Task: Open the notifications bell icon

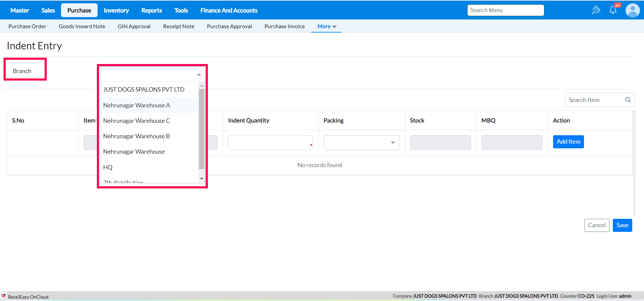Action: pos(613,10)
